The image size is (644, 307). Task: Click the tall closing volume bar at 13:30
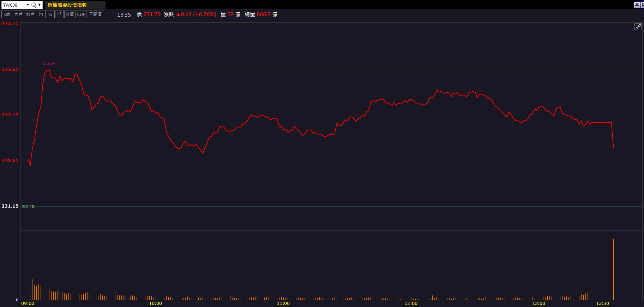click(613, 269)
